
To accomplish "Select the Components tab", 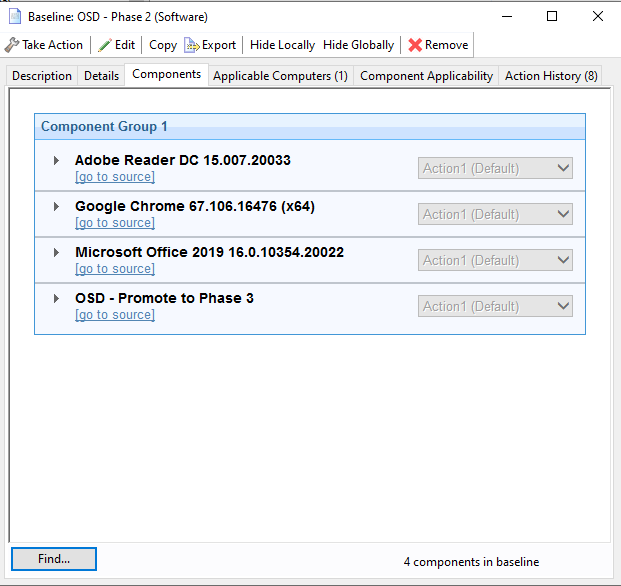I will pyautogui.click(x=166, y=74).
